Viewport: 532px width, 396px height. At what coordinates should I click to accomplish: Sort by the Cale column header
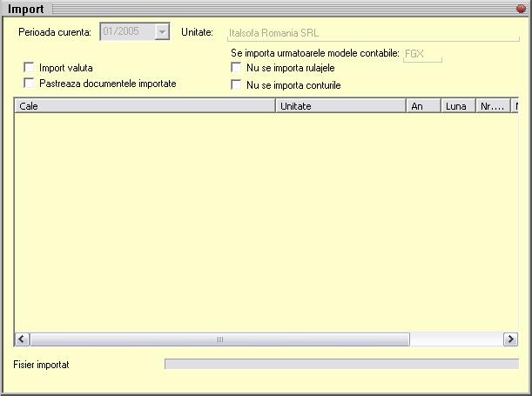[145, 106]
